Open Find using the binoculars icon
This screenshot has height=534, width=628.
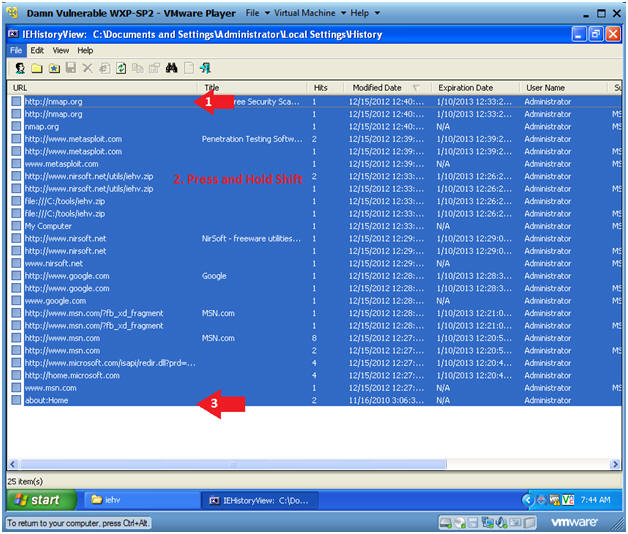(171, 68)
